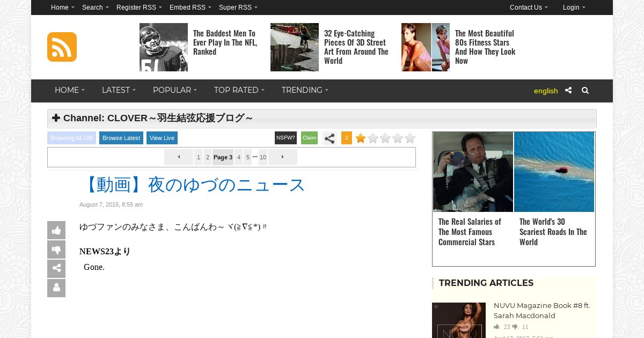The image size is (644, 338).
Task: Click the thumbs up icon beside article
Action: (x=56, y=230)
